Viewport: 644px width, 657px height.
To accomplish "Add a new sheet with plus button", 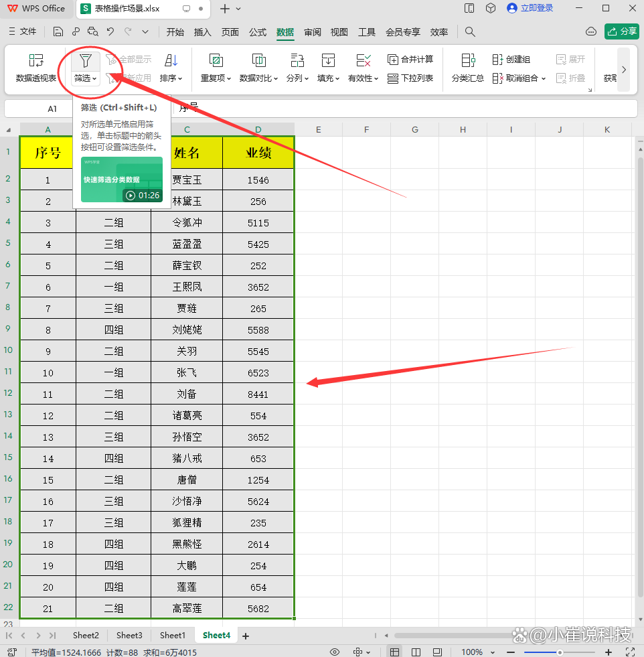I will [246, 636].
